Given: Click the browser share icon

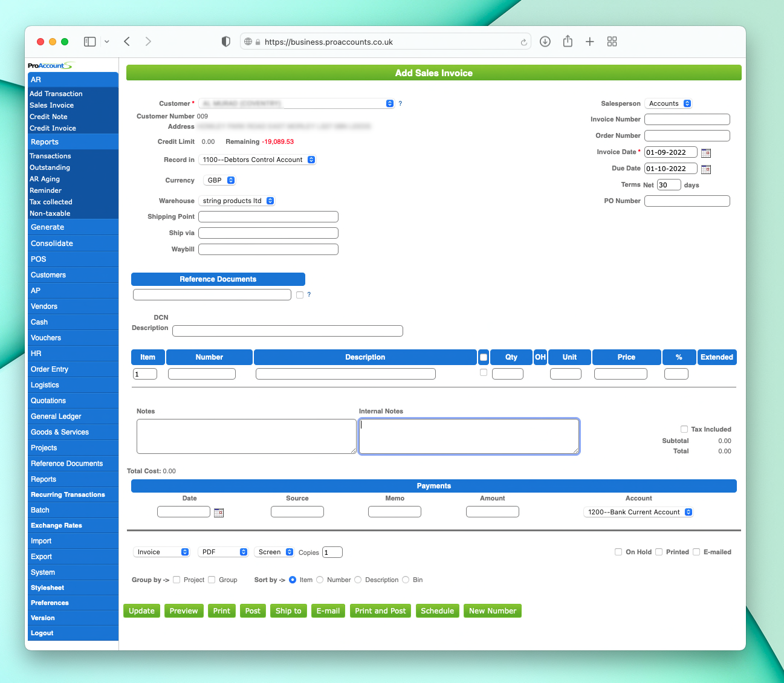Looking at the screenshot, I should pos(568,42).
